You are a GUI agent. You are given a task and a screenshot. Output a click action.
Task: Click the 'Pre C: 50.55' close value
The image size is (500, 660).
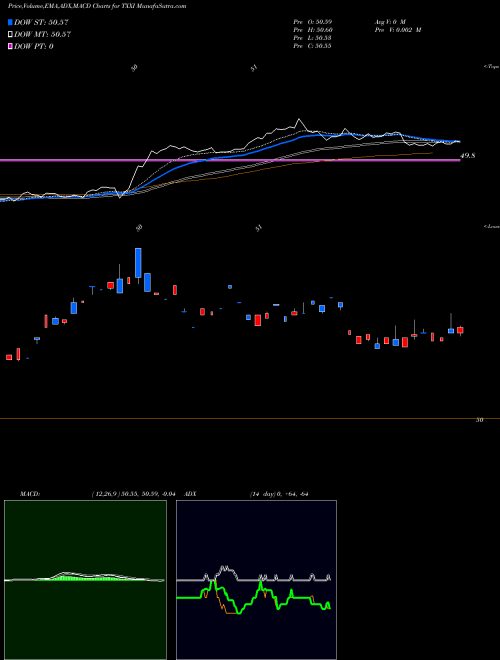pos(312,46)
